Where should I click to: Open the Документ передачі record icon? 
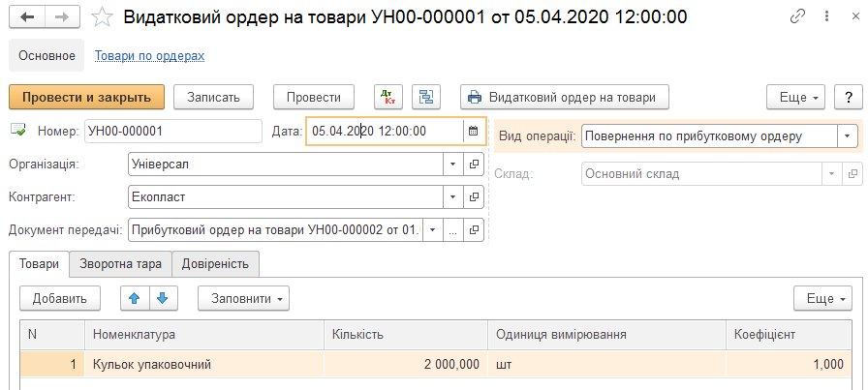(475, 230)
